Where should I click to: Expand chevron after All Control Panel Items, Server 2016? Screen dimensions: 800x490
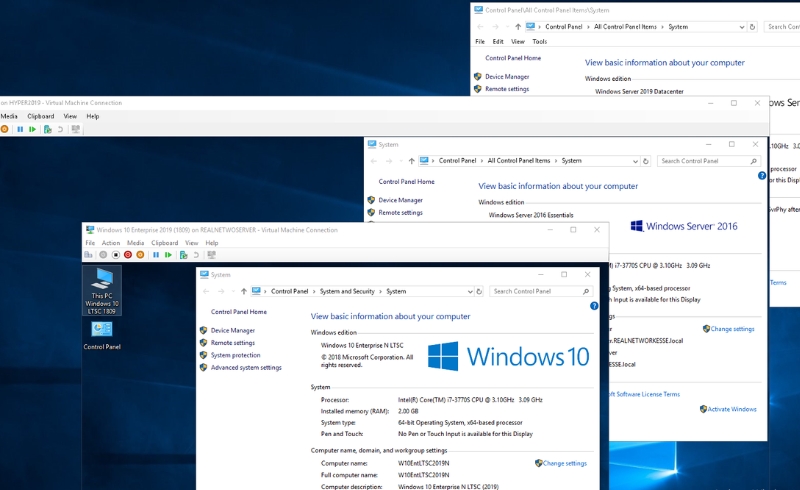[x=556, y=161]
